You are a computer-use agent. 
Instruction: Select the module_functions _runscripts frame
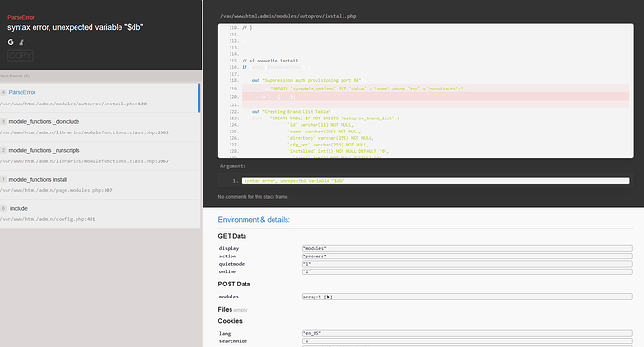pos(99,156)
